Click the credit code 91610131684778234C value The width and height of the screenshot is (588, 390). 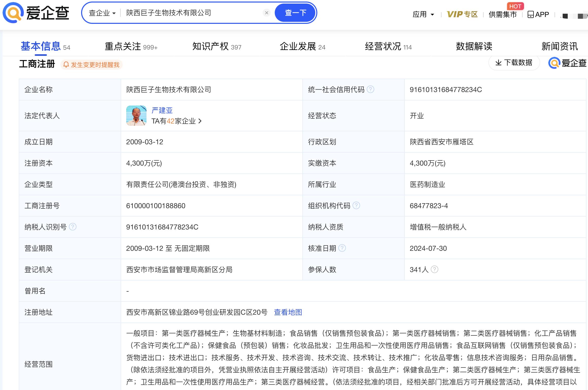tap(446, 90)
